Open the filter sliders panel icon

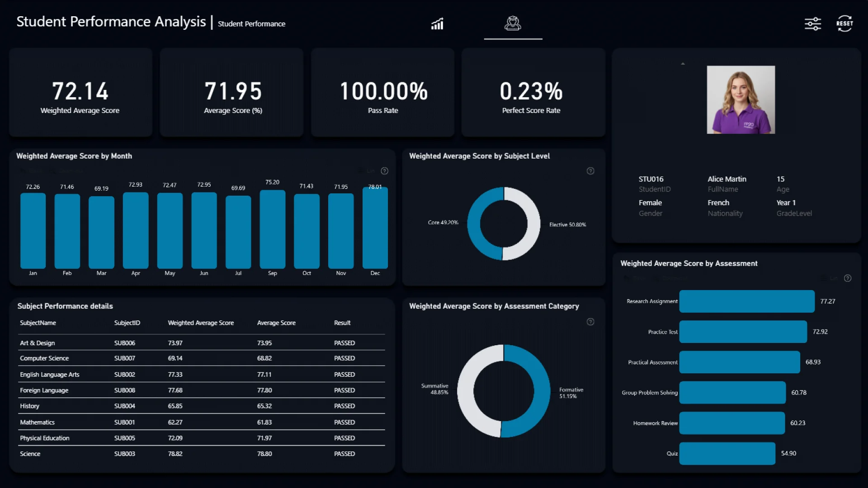click(x=812, y=23)
